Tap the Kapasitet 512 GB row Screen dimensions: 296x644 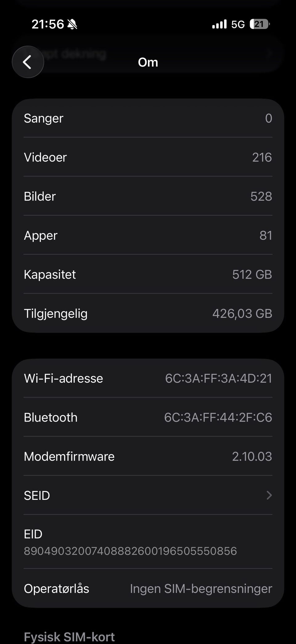(148, 274)
